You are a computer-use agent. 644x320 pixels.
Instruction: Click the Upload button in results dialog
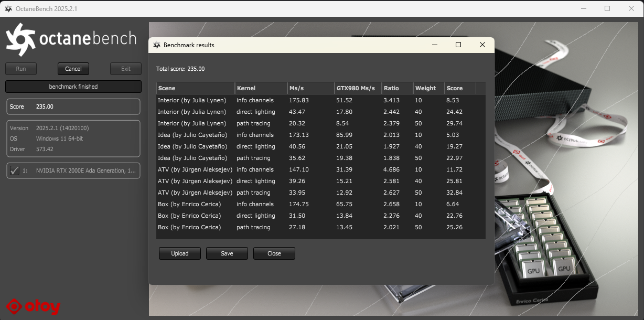click(x=179, y=253)
